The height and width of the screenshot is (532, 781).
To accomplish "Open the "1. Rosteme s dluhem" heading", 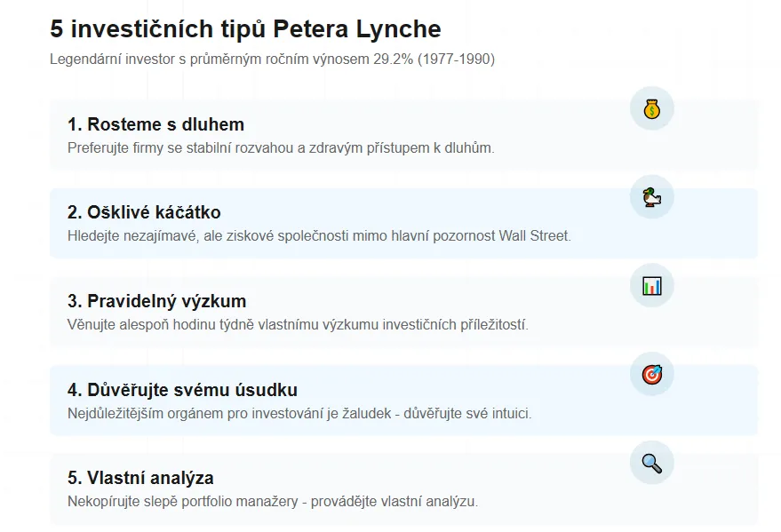I will [155, 124].
